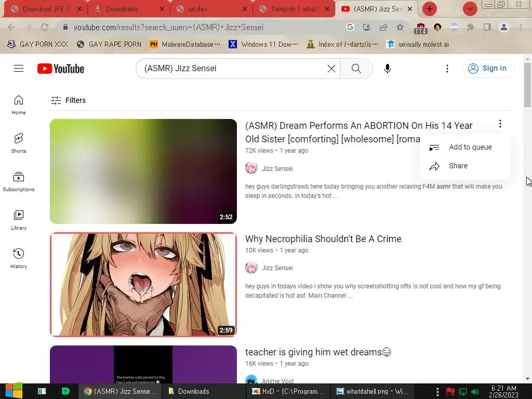
Task: Click the striped flag extension icon
Action: (454, 27)
